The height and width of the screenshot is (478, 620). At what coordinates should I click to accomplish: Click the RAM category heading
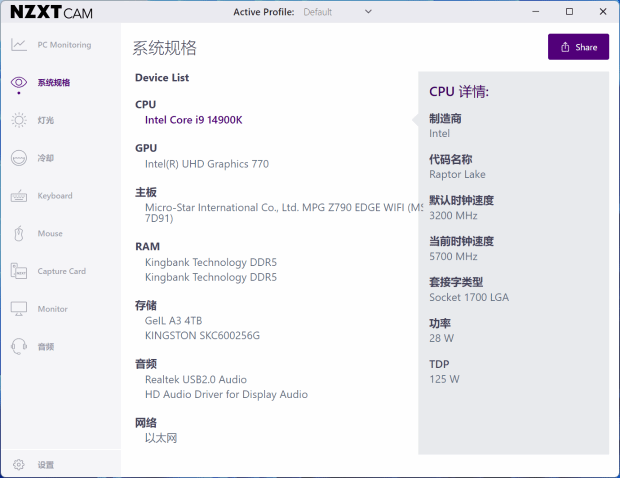tap(147, 246)
